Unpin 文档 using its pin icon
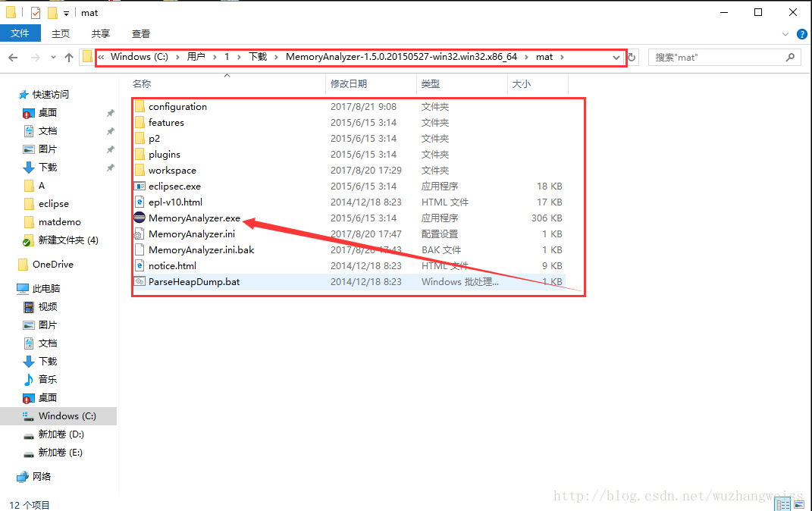 coord(110,131)
